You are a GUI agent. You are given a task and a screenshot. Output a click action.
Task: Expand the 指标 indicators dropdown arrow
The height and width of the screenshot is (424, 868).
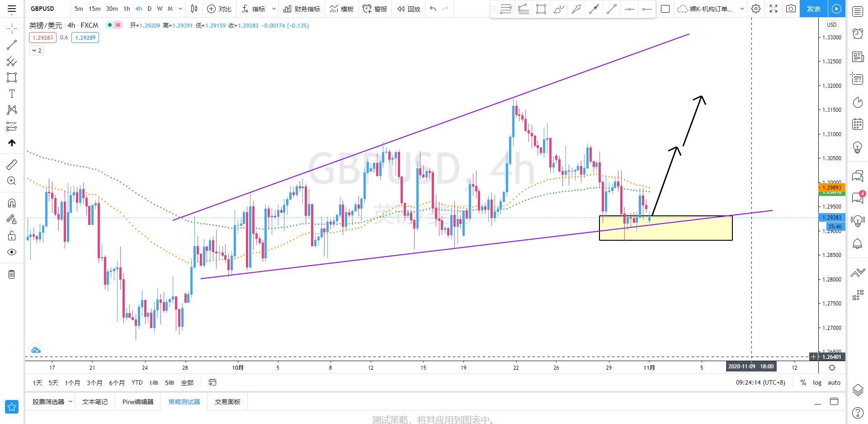point(274,9)
